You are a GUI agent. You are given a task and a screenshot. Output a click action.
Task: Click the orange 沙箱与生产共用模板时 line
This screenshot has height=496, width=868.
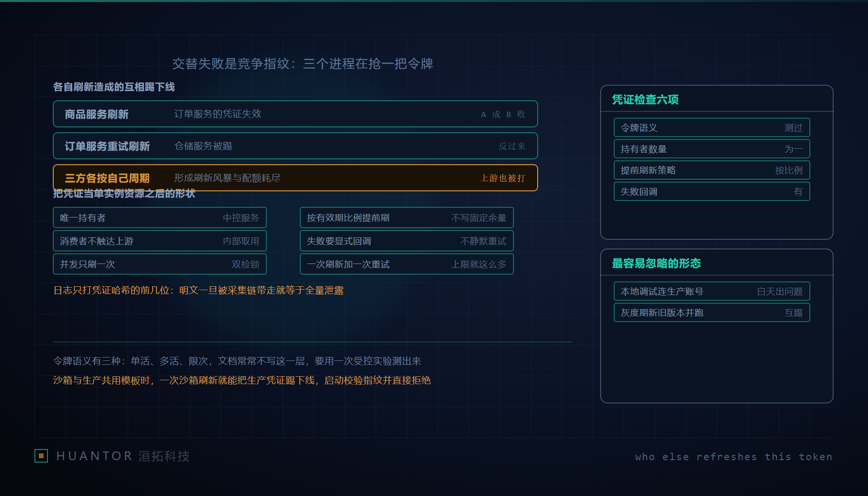coord(242,380)
